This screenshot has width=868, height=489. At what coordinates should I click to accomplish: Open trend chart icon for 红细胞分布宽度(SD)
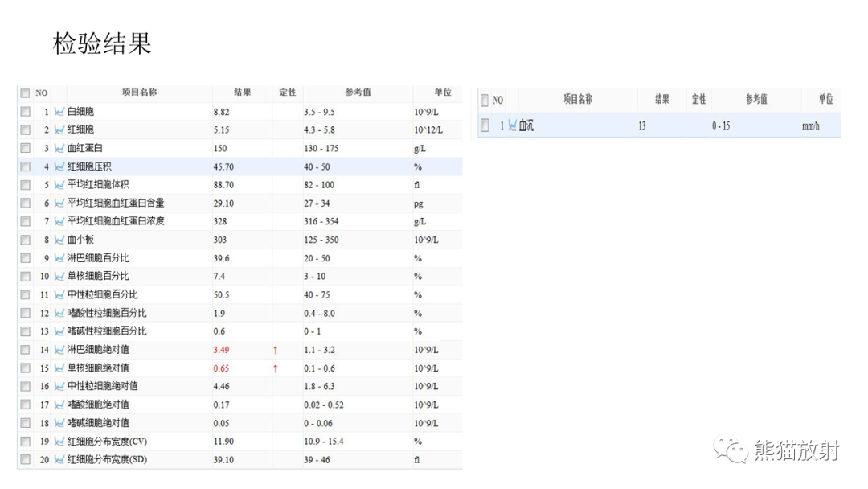pos(59,460)
